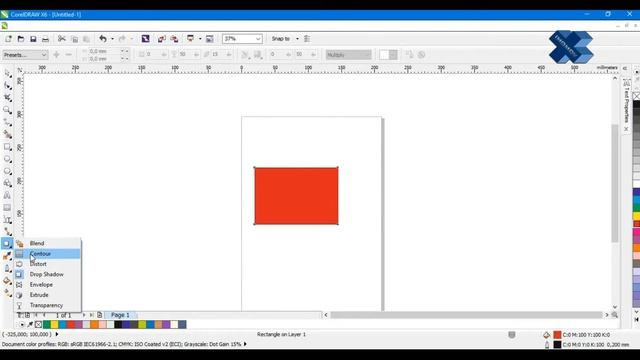The width and height of the screenshot is (640, 360).
Task: Show the Welcome screen via its toolbar icon
Action: [209, 39]
